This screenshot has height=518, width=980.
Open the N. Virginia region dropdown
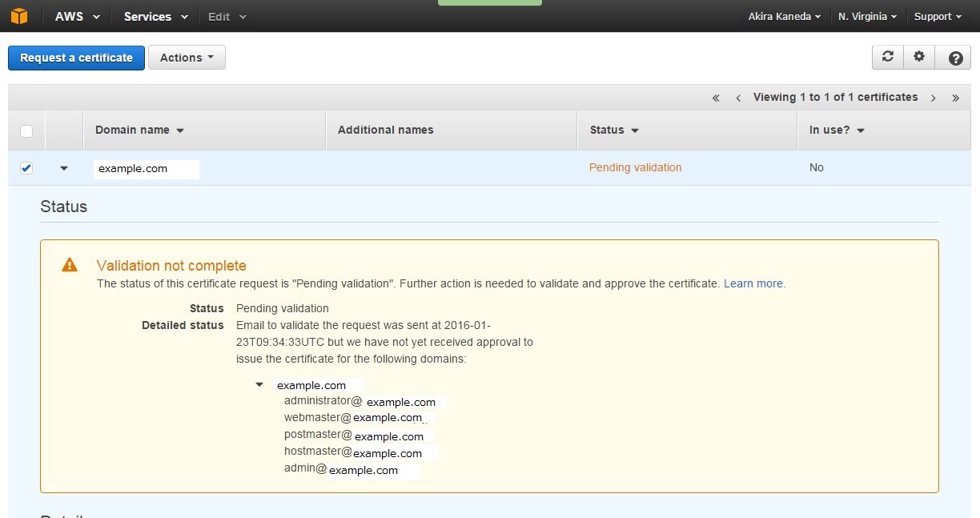[867, 16]
